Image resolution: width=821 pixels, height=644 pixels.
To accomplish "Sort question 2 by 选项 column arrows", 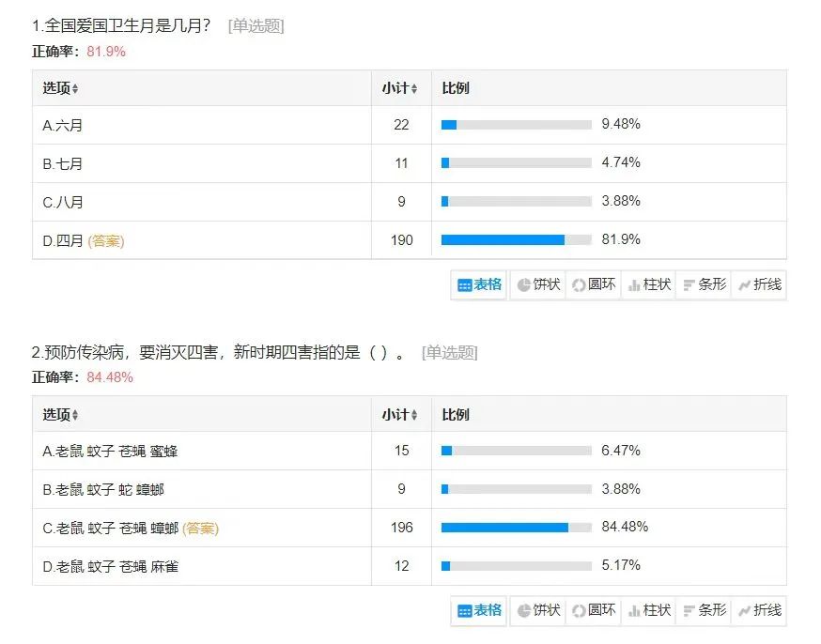I will 75,415.
